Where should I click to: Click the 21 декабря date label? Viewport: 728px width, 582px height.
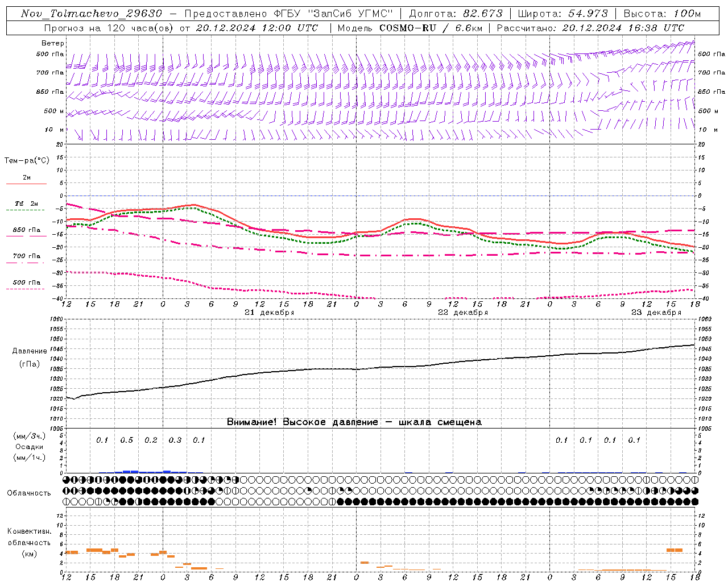269,313
